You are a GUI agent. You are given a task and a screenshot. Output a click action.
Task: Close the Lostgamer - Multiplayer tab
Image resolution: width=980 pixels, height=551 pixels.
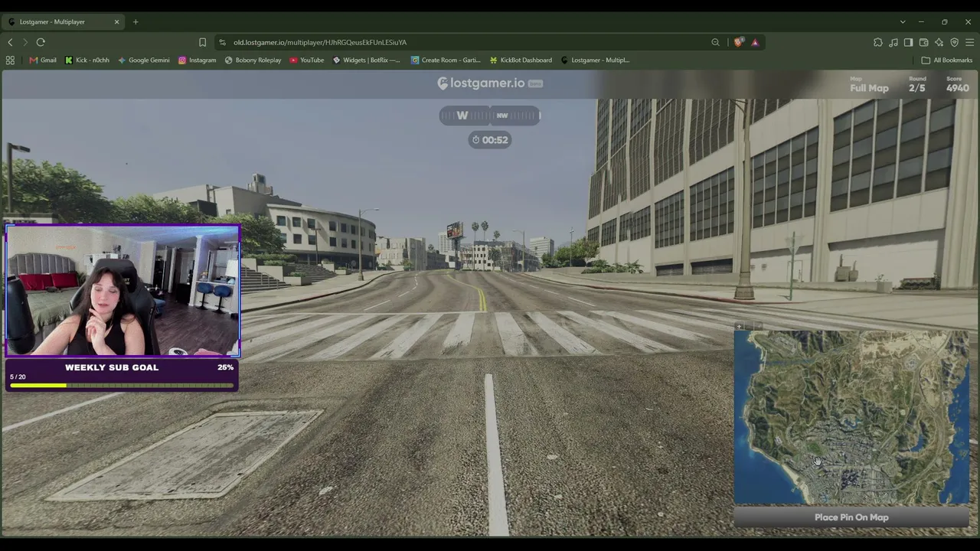coord(116,21)
